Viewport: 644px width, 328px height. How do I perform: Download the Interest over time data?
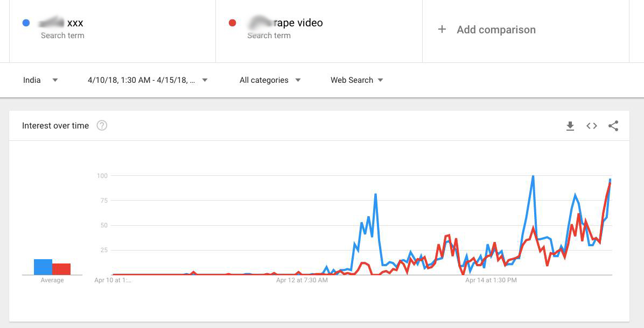(x=570, y=126)
